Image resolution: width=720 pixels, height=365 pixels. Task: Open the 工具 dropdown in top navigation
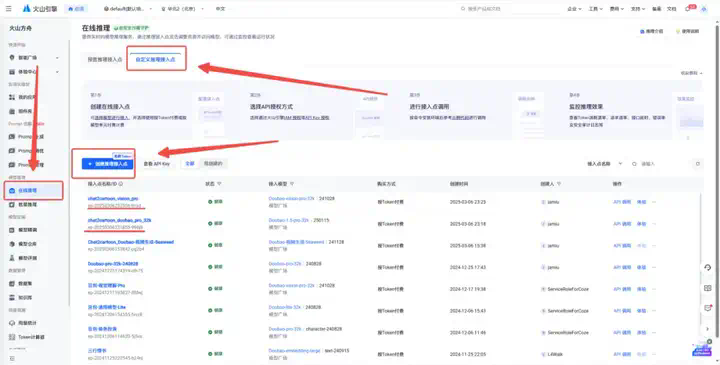(595, 9)
